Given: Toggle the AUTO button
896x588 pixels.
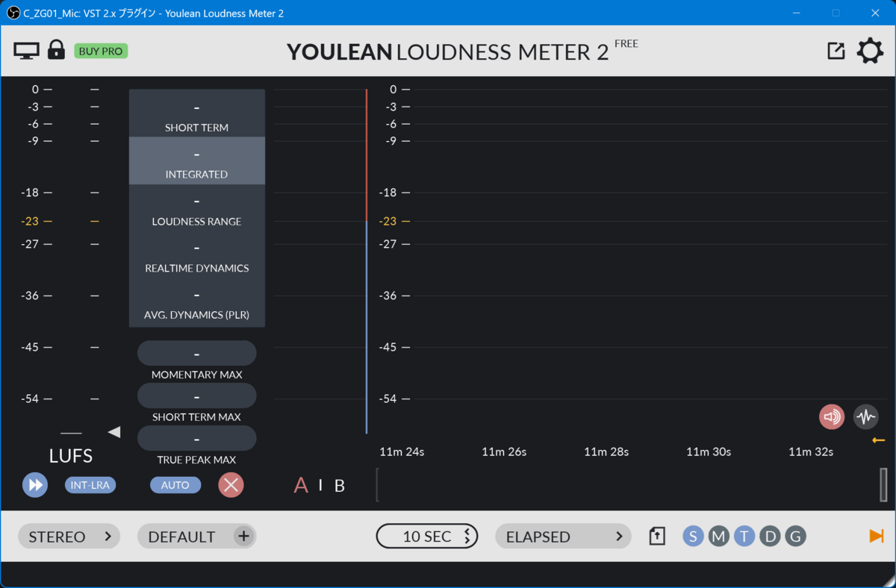Looking at the screenshot, I should [175, 485].
